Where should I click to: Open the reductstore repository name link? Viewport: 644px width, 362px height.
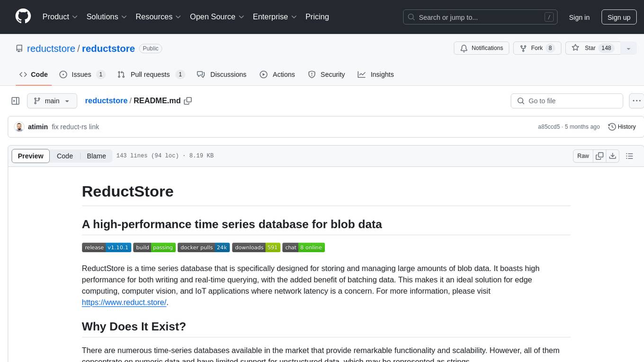(x=108, y=48)
